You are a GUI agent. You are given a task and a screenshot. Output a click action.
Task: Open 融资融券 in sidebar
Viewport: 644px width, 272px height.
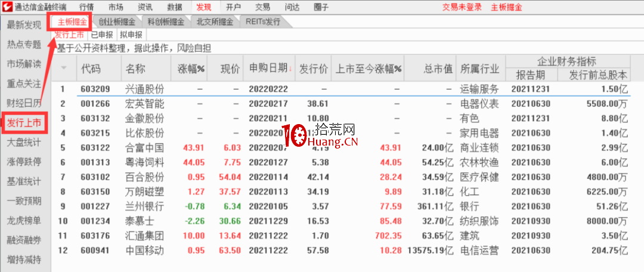(24, 240)
